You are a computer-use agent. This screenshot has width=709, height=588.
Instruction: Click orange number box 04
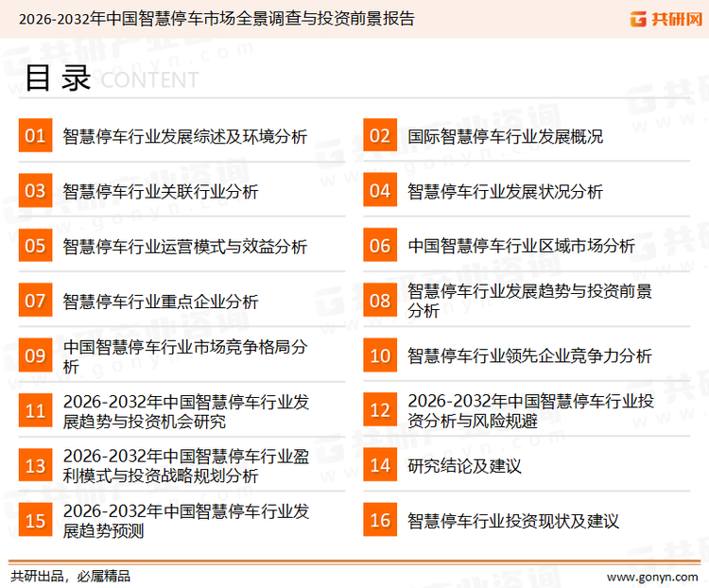click(x=380, y=190)
